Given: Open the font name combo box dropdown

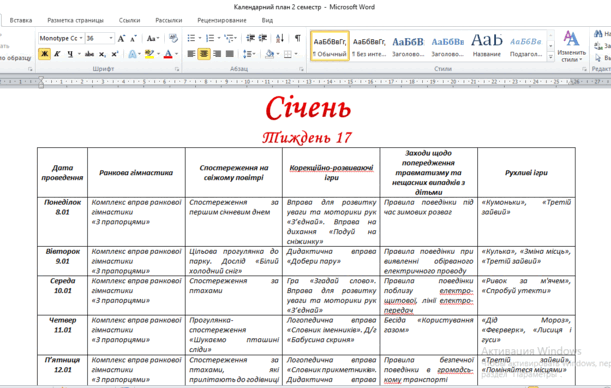Looking at the screenshot, I should (x=81, y=38).
